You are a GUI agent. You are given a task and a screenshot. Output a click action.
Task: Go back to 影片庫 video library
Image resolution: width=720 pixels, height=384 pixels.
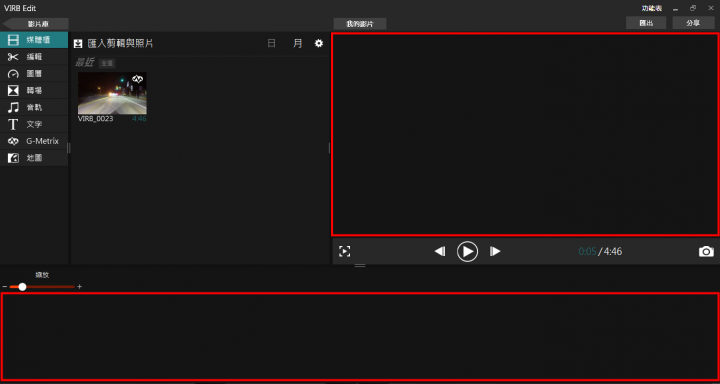pyautogui.click(x=36, y=24)
